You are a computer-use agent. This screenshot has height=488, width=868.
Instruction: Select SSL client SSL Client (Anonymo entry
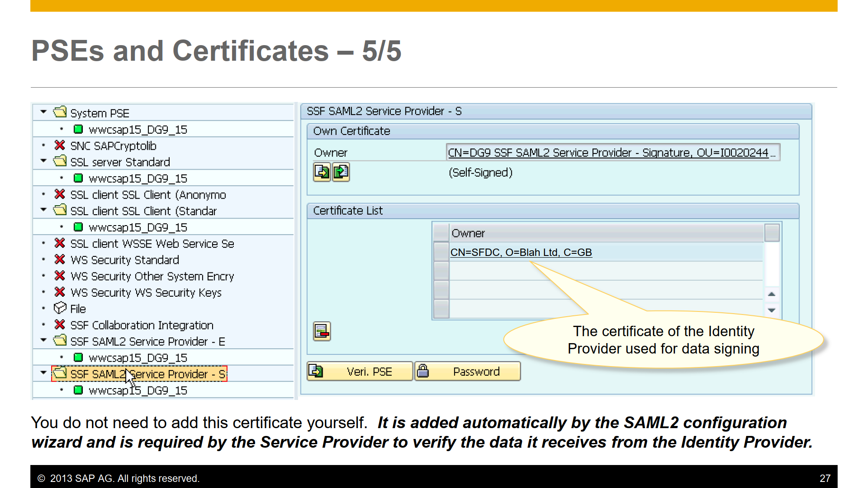tap(148, 195)
